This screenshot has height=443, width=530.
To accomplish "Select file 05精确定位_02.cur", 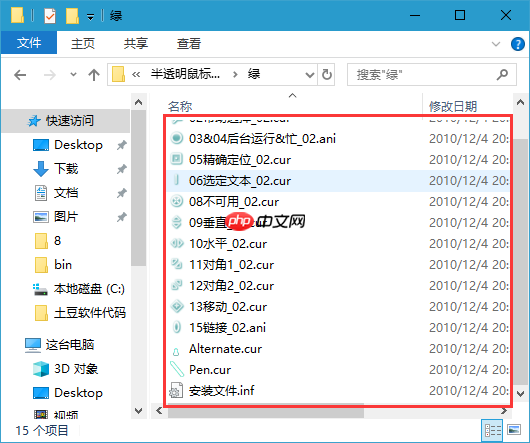I will tap(240, 160).
